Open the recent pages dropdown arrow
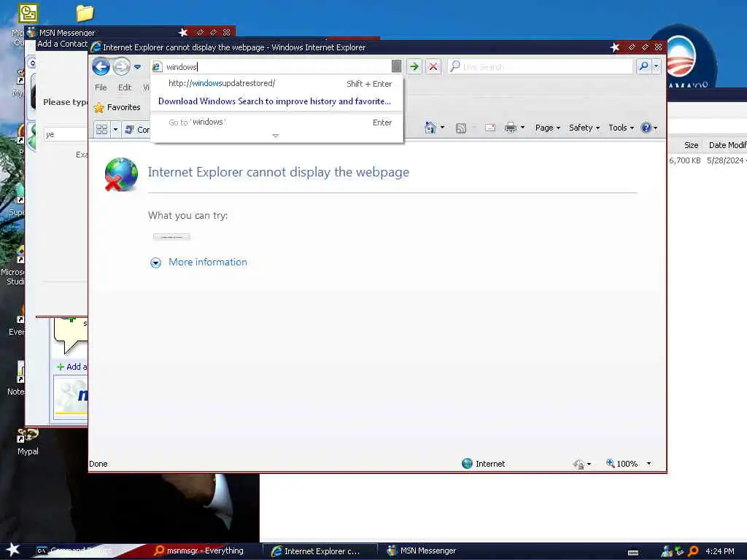 click(137, 66)
